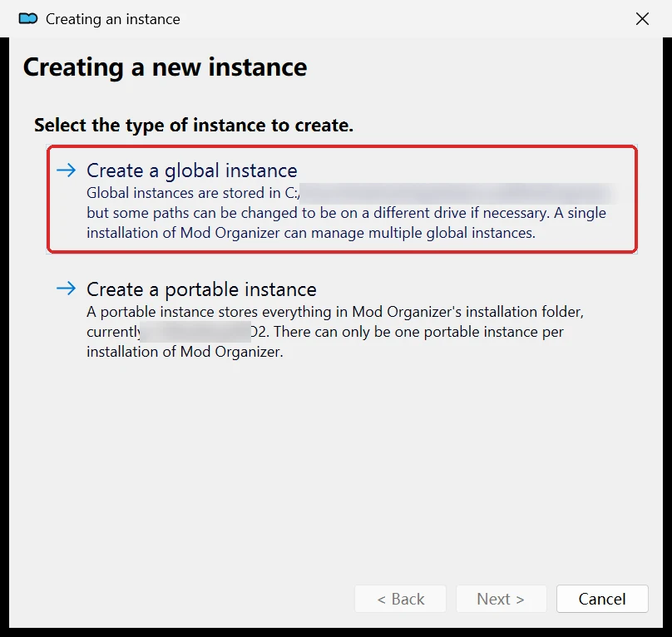672x637 pixels.
Task: Click the Mod Organizer title bar icon
Action: click(x=28, y=19)
